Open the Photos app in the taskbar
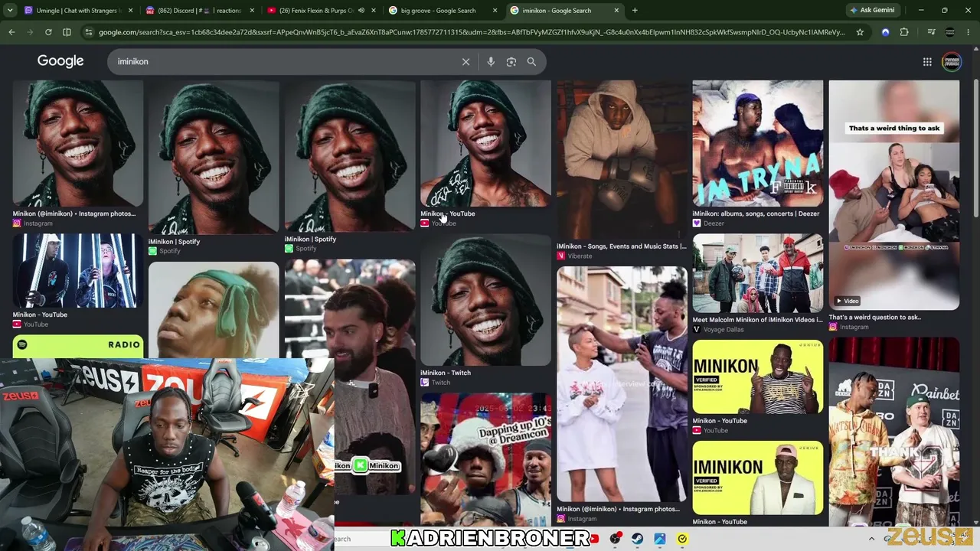 pyautogui.click(x=659, y=539)
